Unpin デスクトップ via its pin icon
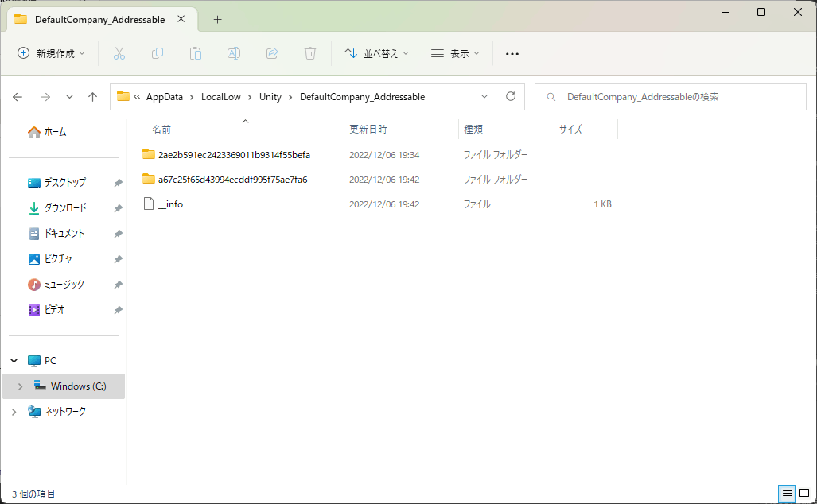 tap(119, 183)
